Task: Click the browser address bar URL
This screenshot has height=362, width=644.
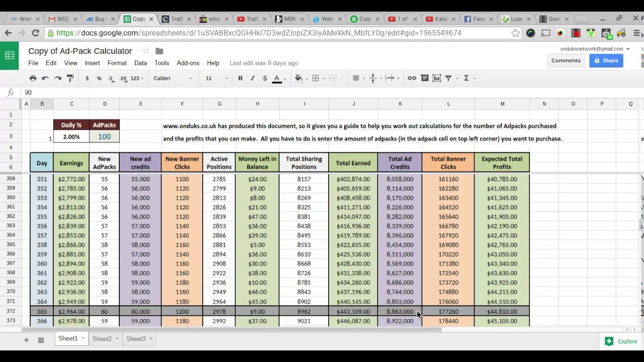Action: point(259,33)
